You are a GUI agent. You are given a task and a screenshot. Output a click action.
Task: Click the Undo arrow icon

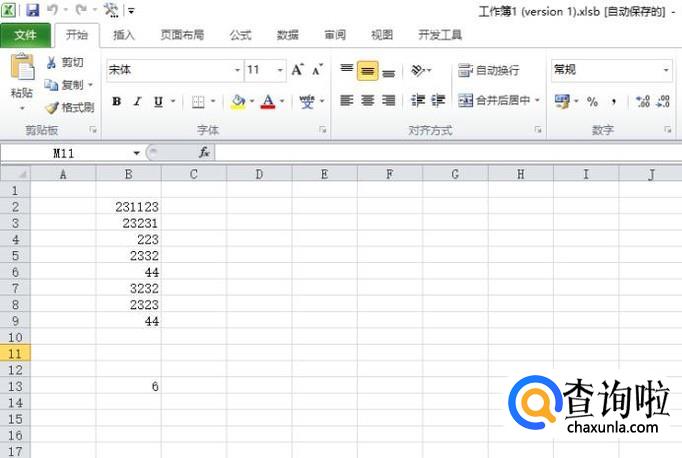pyautogui.click(x=53, y=10)
